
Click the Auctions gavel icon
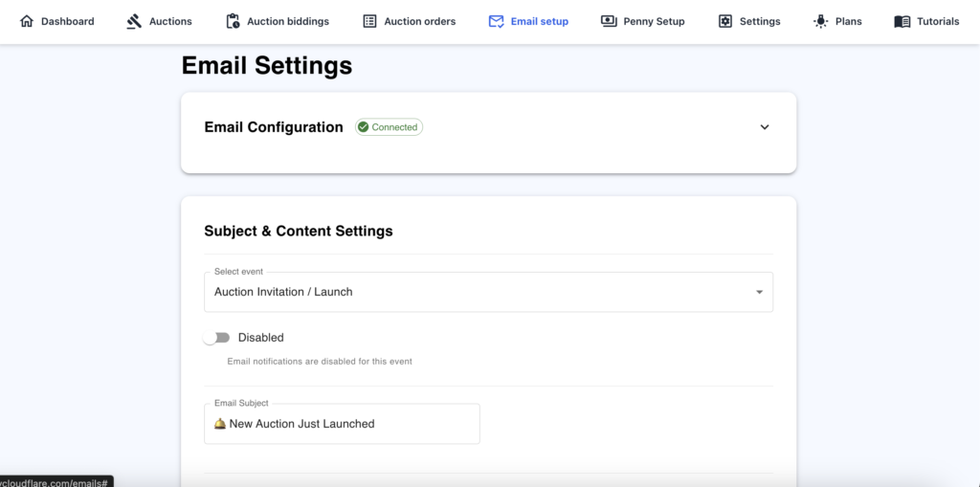pyautogui.click(x=134, y=21)
